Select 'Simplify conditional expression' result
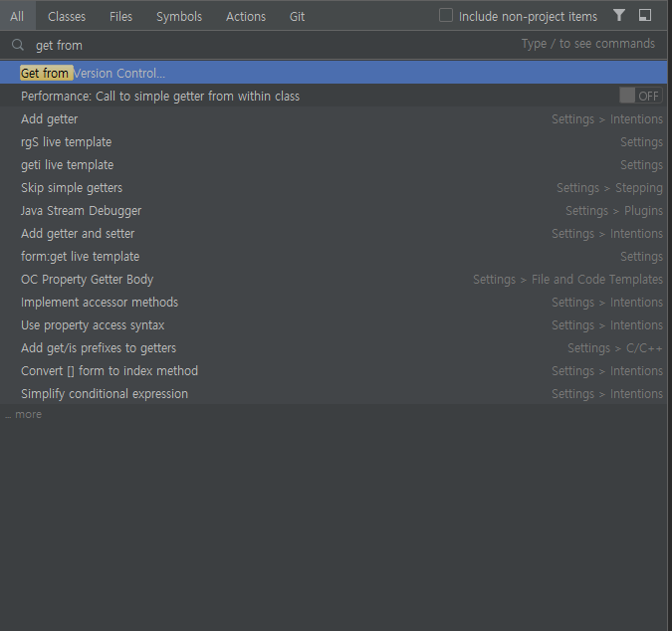 click(334, 394)
